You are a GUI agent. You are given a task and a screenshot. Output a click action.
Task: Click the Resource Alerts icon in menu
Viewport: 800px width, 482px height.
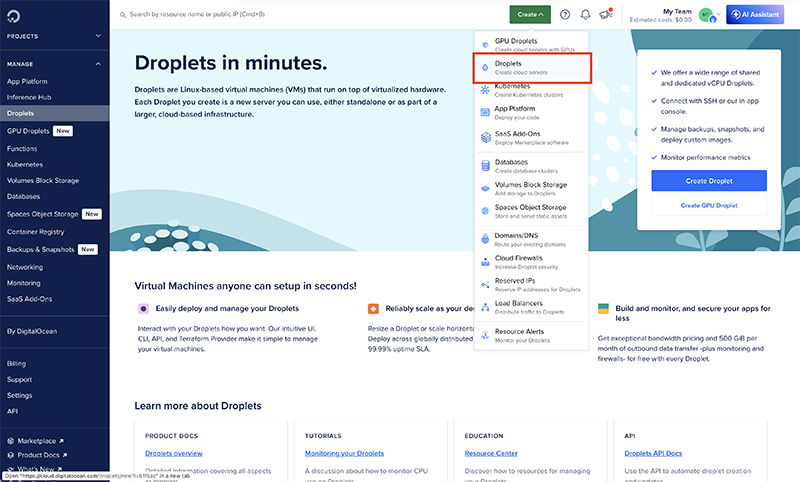[x=486, y=335]
